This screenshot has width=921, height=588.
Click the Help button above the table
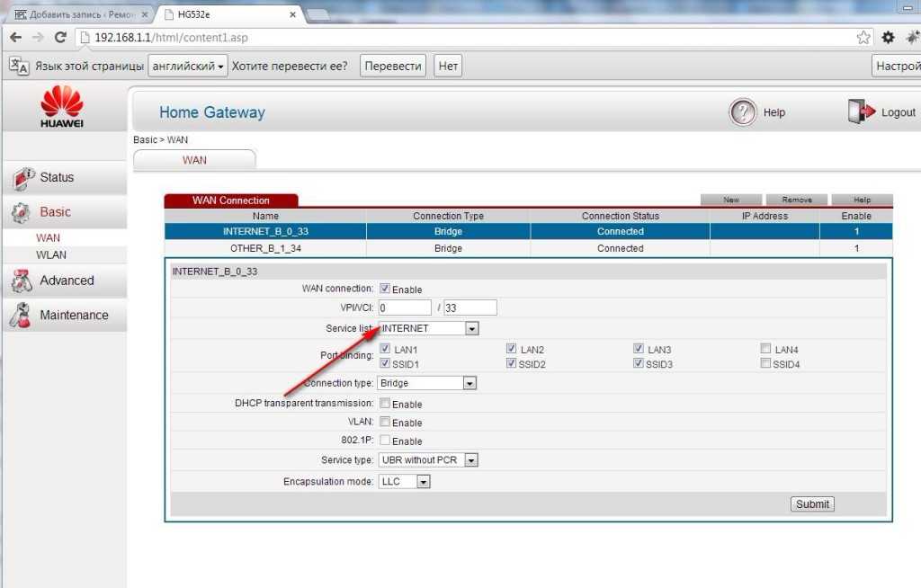click(x=863, y=200)
